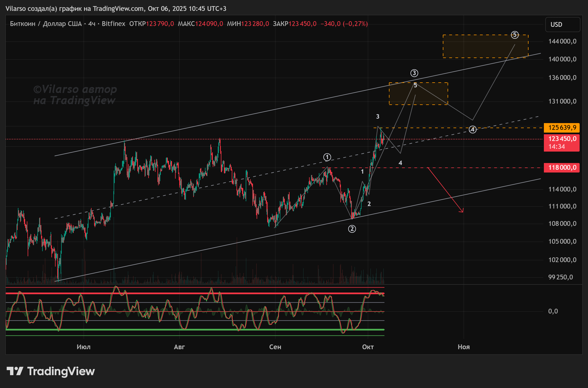Viewport: 588px width, 388px height.
Task: Click the Ноя label on the time axis
Action: click(463, 347)
